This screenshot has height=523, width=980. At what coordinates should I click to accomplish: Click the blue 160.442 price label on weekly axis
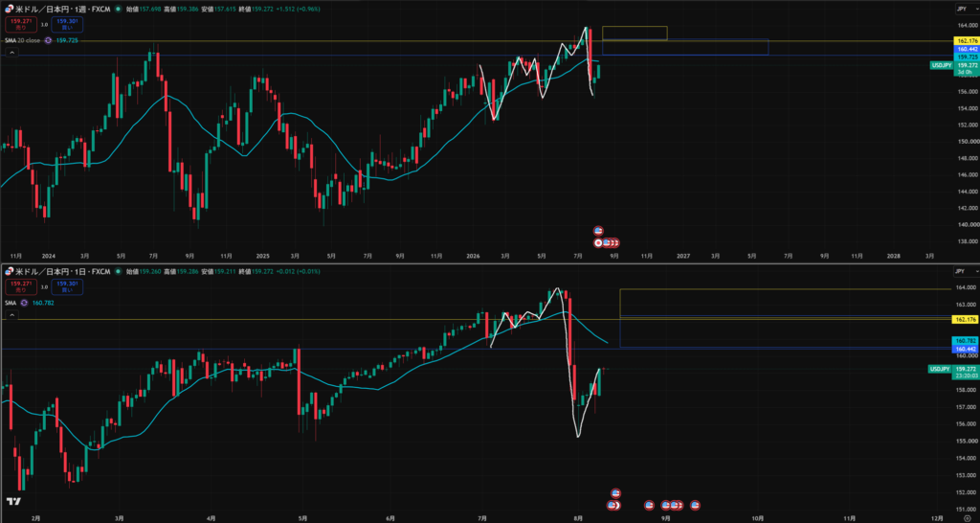(966, 48)
